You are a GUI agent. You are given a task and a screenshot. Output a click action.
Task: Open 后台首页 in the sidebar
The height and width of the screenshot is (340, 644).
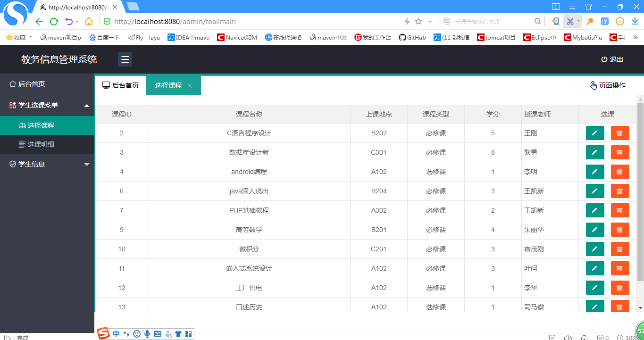coord(47,84)
